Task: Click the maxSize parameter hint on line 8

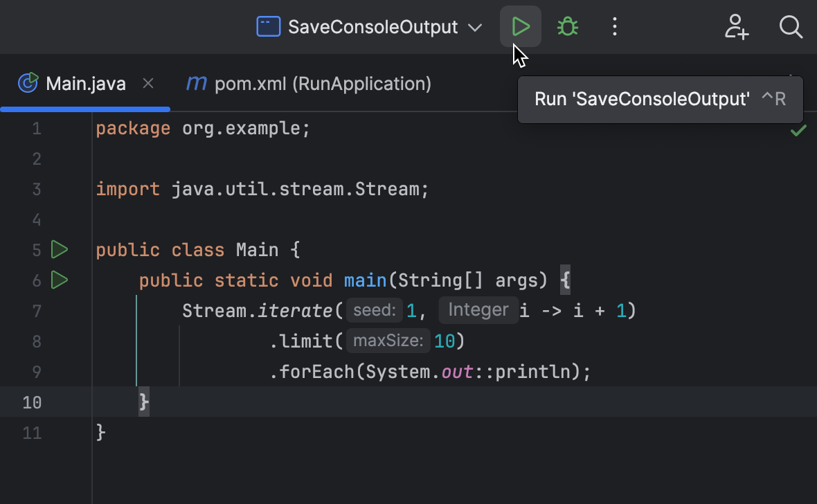Action: (388, 341)
